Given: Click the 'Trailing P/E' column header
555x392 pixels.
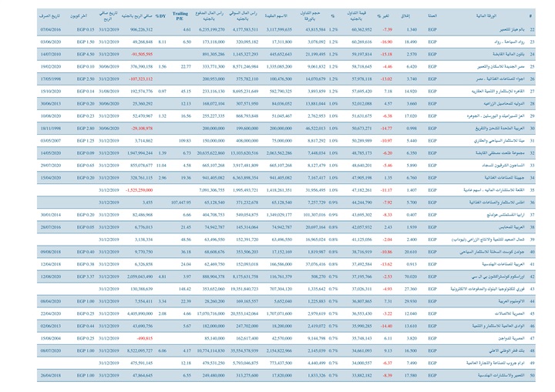Looking at the screenshot, I should 180,16.
